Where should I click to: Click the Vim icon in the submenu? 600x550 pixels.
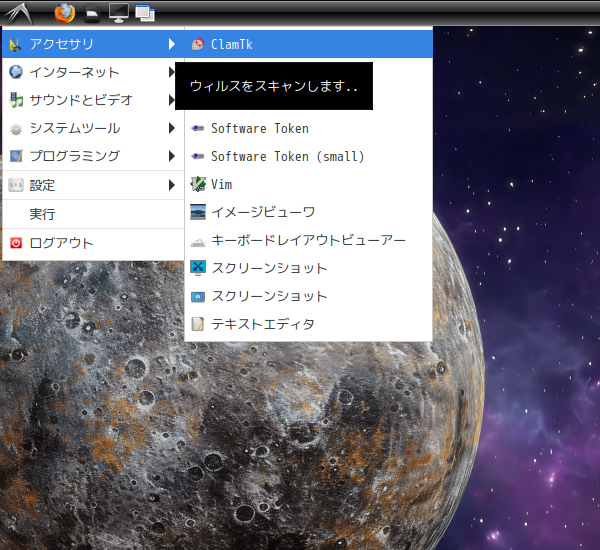pyautogui.click(x=198, y=184)
